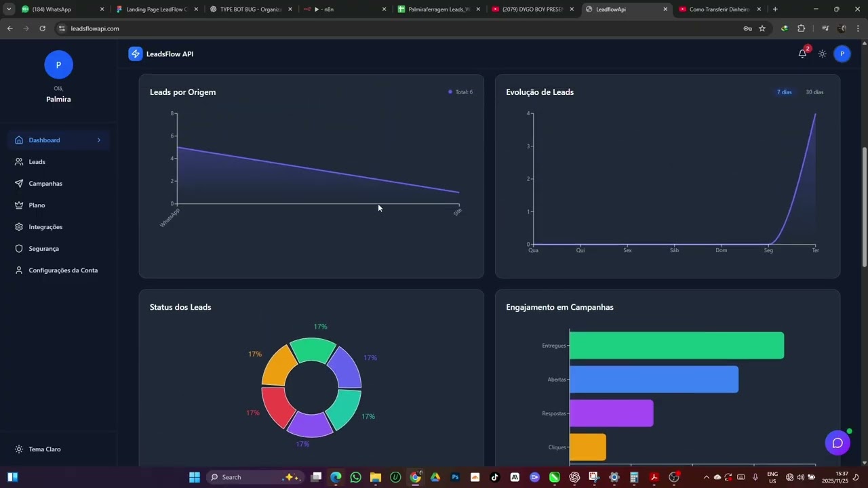Open File Explorer from the taskbar
This screenshot has height=488, width=868.
tap(376, 477)
